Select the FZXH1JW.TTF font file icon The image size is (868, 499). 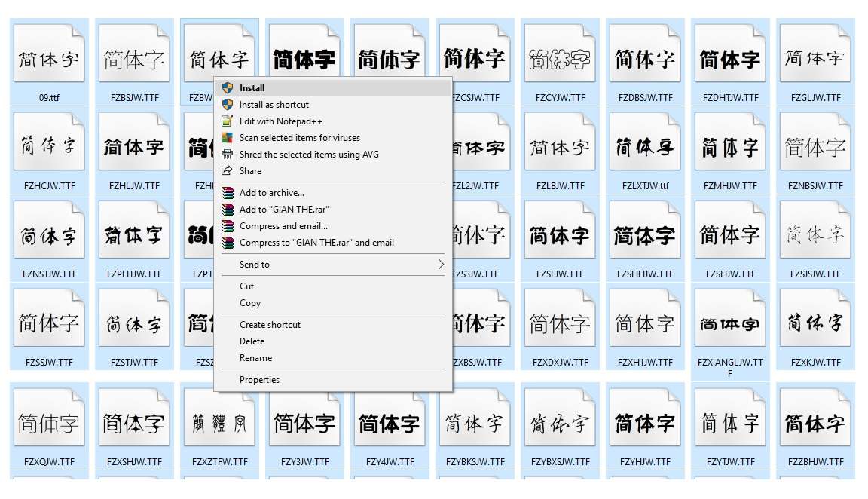point(645,318)
